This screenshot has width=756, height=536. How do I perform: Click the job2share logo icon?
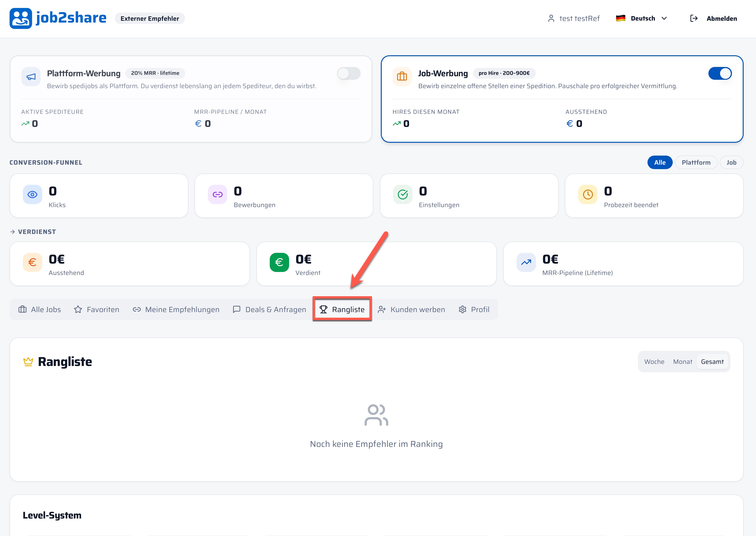click(x=21, y=18)
